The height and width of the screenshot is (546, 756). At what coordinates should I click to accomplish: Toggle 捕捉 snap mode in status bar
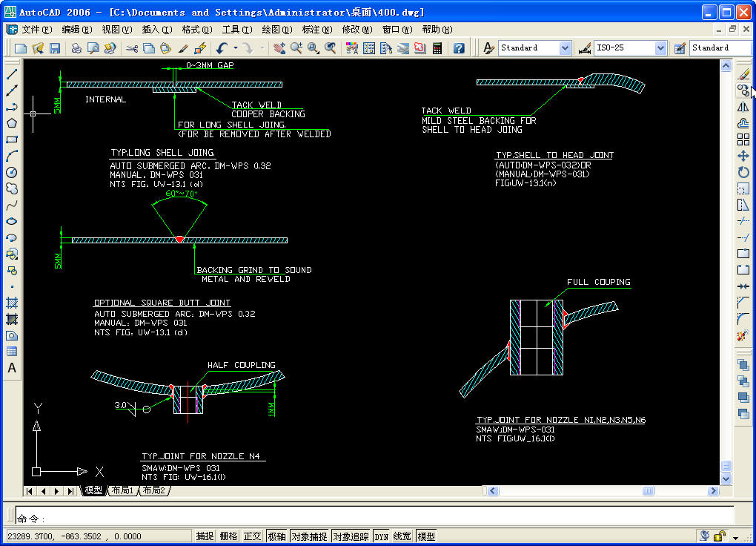(x=205, y=536)
